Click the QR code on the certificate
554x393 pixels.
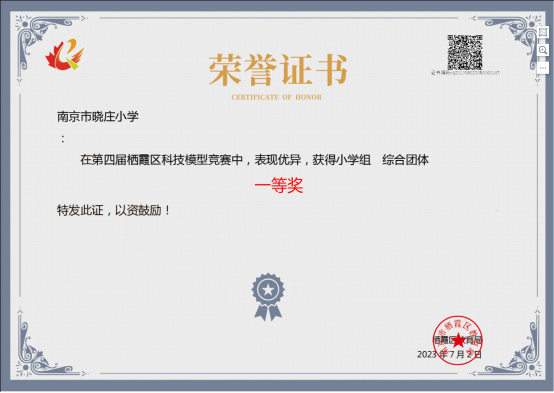coord(465,52)
